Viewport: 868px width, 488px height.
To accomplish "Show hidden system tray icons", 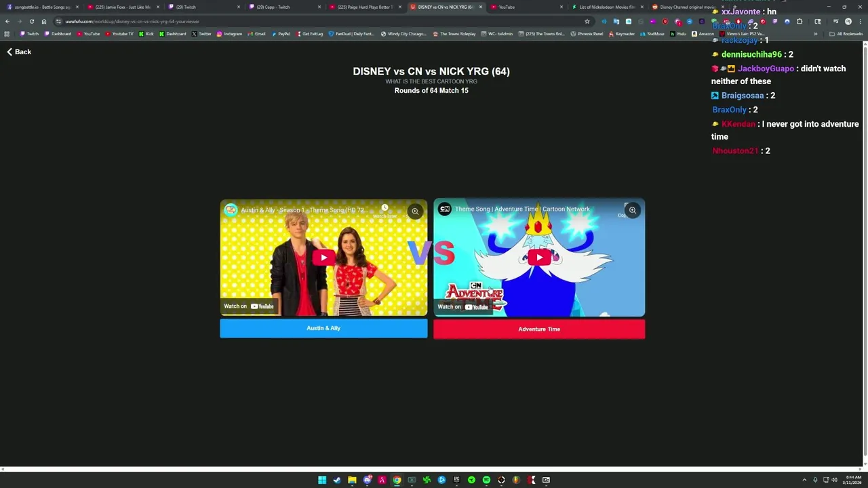I will coord(804,480).
